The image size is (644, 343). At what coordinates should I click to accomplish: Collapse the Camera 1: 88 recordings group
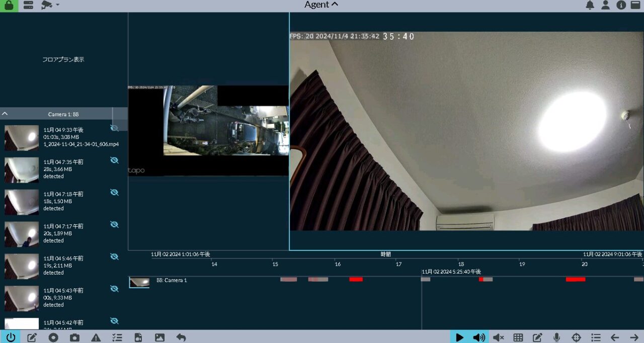tap(5, 114)
